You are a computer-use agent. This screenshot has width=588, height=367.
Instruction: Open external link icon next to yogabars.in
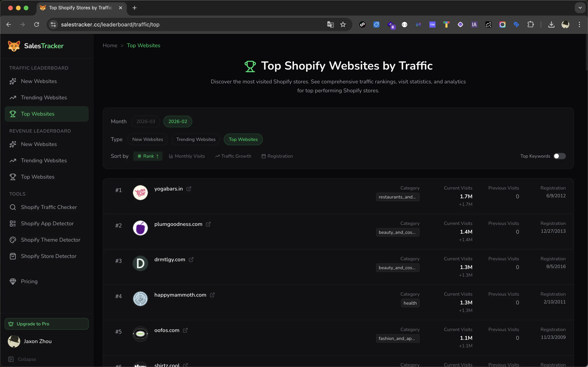click(x=189, y=189)
